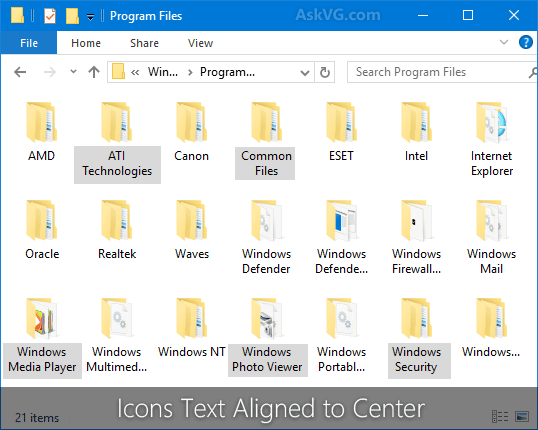This screenshot has height=430, width=538.
Task: Click the Program... breadcrumb segment
Action: [227, 72]
